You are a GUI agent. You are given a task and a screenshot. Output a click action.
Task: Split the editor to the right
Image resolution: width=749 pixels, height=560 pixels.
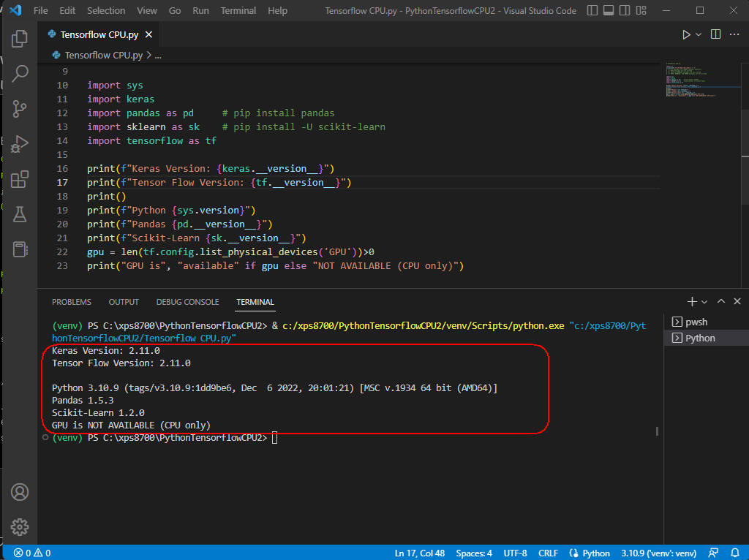click(715, 34)
